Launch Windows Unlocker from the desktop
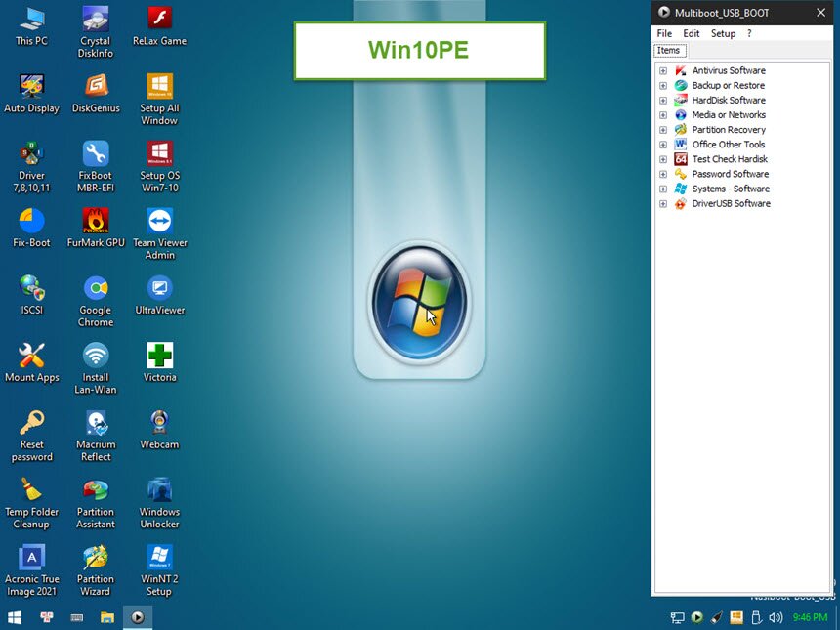This screenshot has height=630, width=840. 159,504
